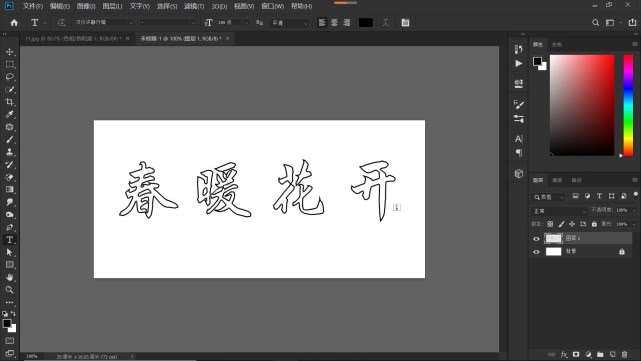The width and height of the screenshot is (641, 361).
Task: Select the Rectangle shape tool
Action: click(x=9, y=265)
